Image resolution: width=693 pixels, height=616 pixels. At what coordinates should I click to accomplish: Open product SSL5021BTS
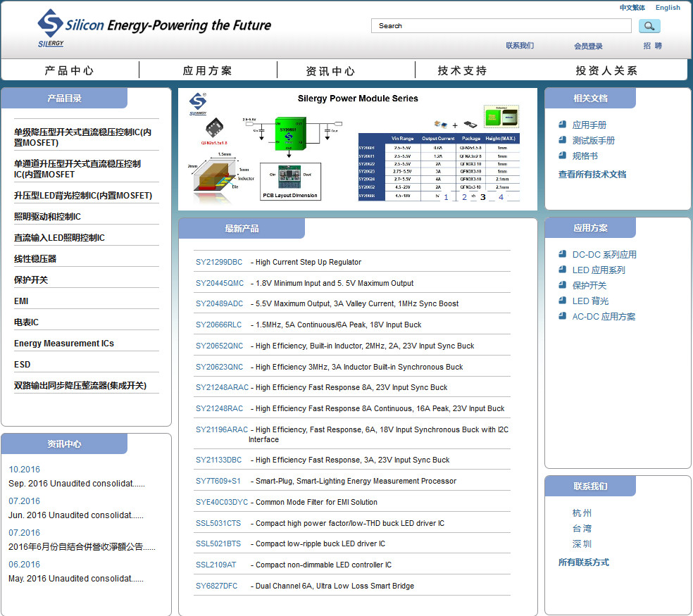[218, 543]
